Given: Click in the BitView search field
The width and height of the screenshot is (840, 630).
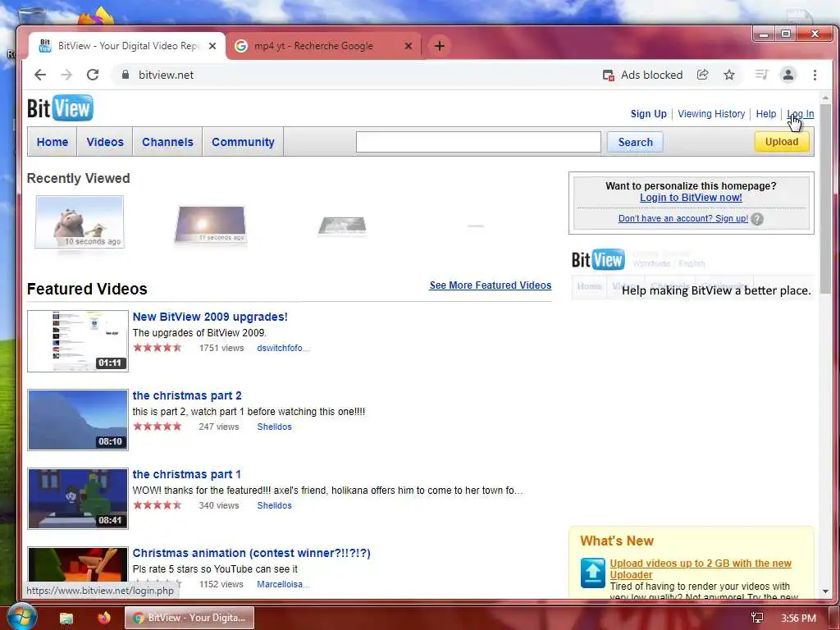Looking at the screenshot, I should point(478,142).
